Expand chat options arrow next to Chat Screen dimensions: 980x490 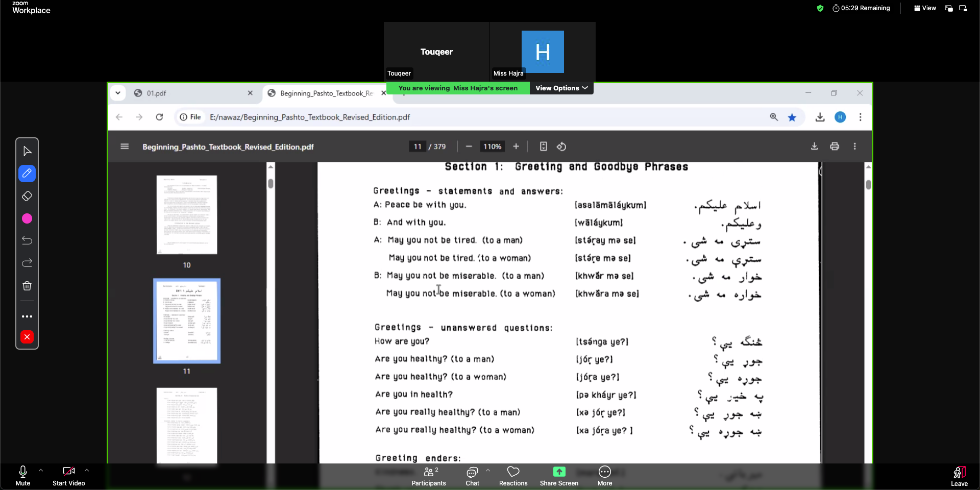click(x=488, y=471)
